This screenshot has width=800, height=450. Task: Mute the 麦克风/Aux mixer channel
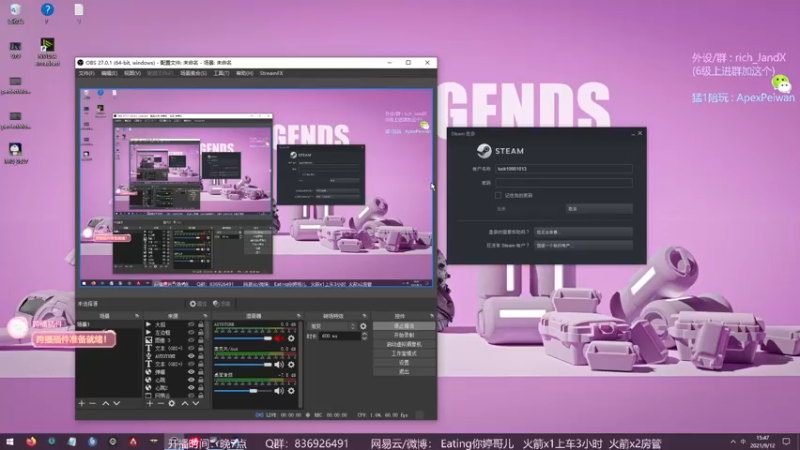[x=279, y=364]
